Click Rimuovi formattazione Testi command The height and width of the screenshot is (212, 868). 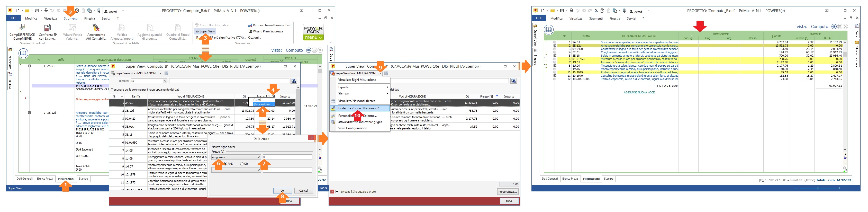pyautogui.click(x=269, y=25)
